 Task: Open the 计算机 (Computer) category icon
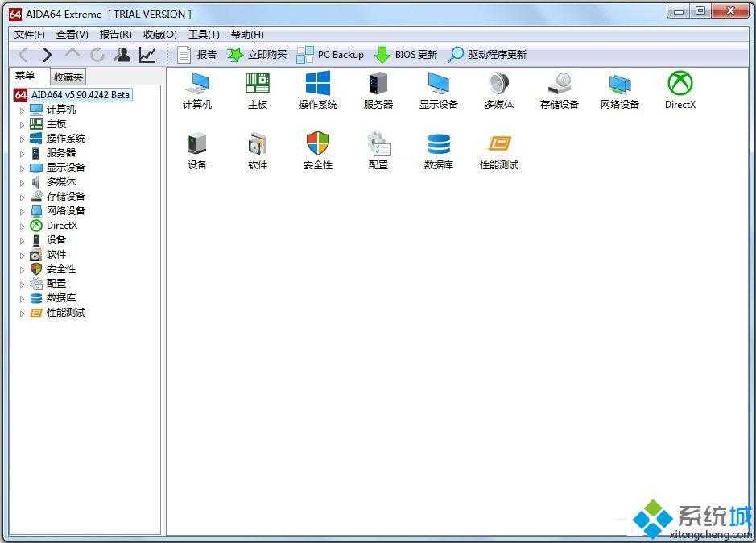(196, 89)
